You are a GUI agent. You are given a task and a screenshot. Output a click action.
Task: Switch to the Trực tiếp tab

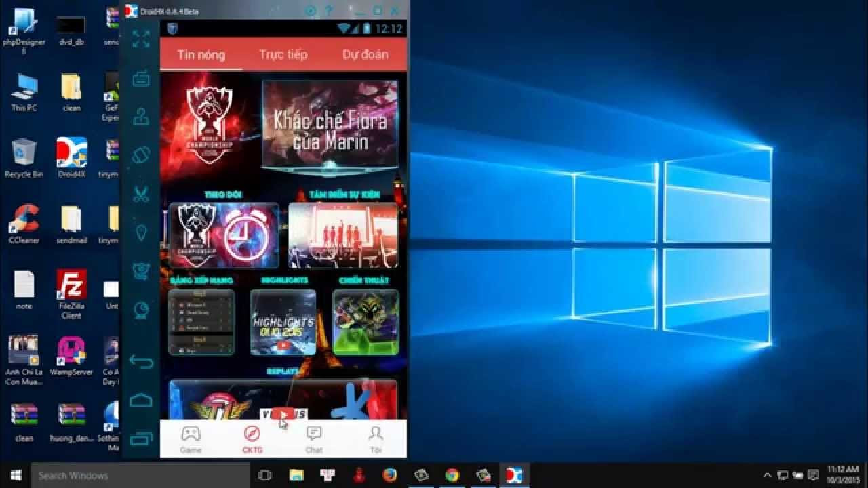(x=283, y=55)
